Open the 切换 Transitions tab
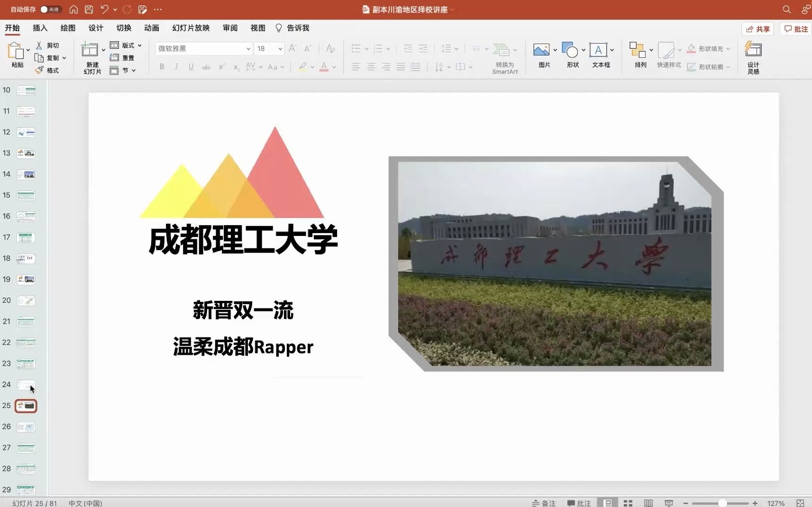Image resolution: width=812 pixels, height=507 pixels. pyautogui.click(x=124, y=28)
